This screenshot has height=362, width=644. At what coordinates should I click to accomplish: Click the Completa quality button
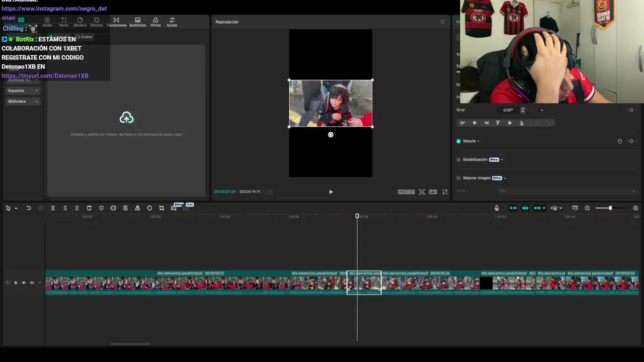pyautogui.click(x=406, y=192)
